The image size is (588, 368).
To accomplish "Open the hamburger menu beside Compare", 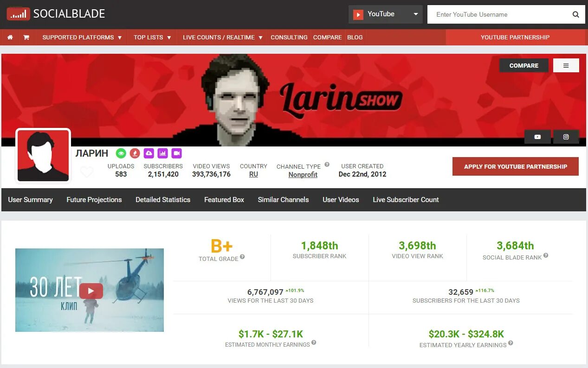I will [x=566, y=65].
